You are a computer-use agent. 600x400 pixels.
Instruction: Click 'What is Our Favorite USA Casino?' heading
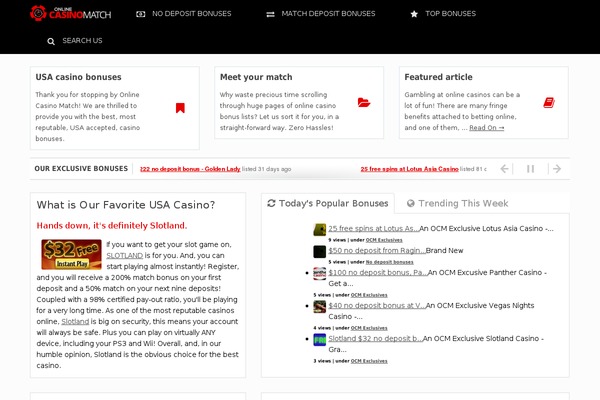click(126, 205)
